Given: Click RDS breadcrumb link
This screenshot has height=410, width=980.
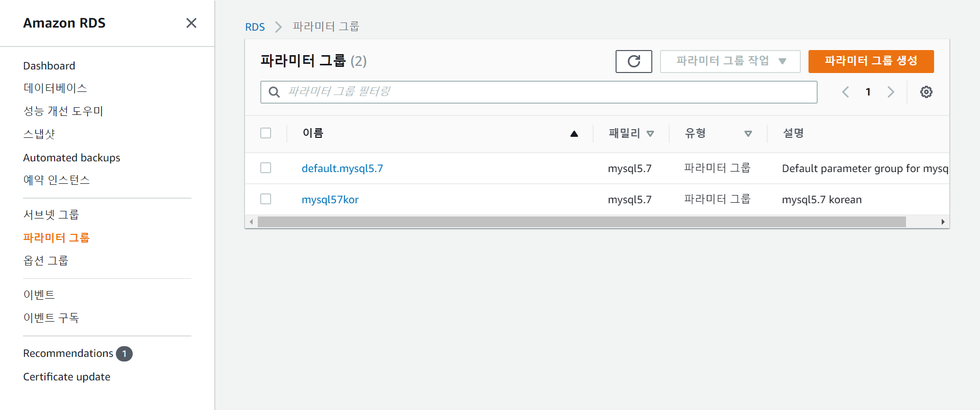Looking at the screenshot, I should [255, 27].
